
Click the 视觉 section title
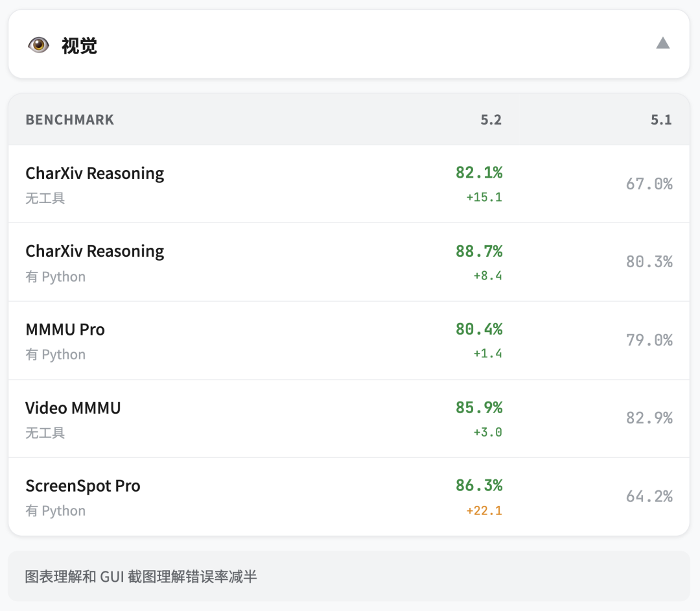coord(79,45)
